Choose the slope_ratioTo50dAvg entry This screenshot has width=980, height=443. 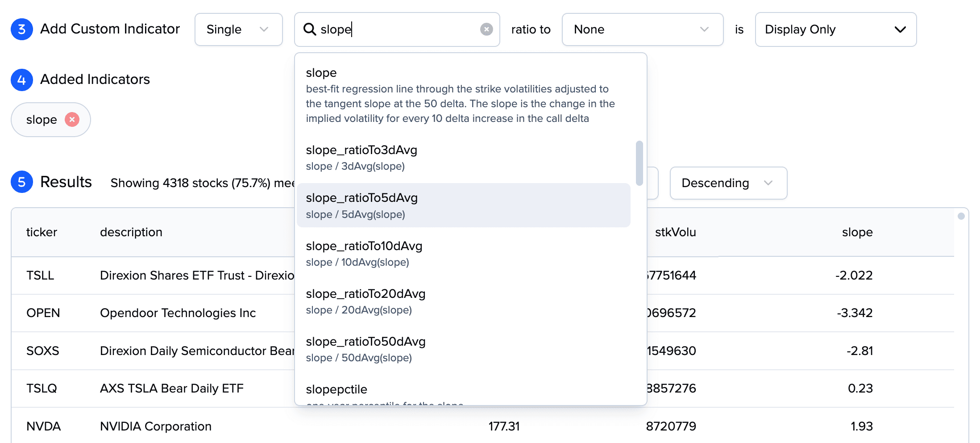[464, 349]
